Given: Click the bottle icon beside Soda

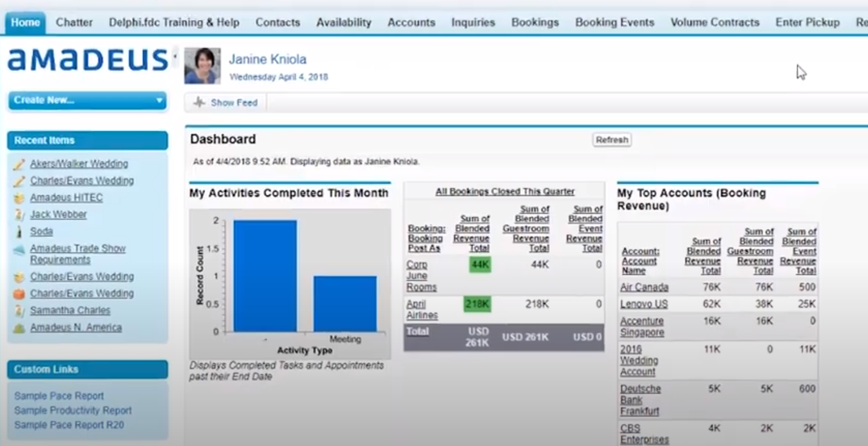Looking at the screenshot, I should (x=19, y=232).
